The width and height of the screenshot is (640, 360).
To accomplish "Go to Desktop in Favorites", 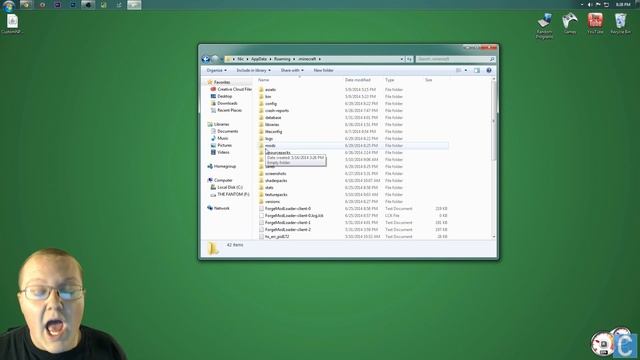I will [x=221, y=96].
